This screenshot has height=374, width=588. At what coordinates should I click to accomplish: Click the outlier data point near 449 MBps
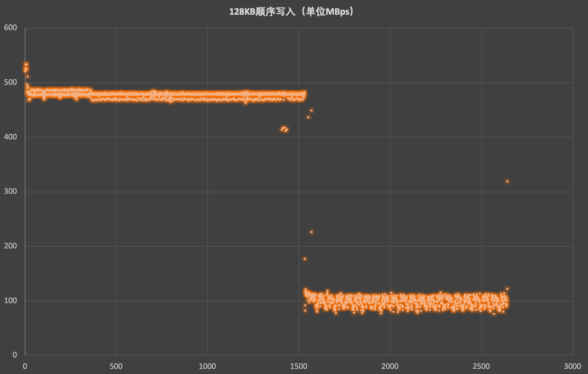pyautogui.click(x=311, y=110)
